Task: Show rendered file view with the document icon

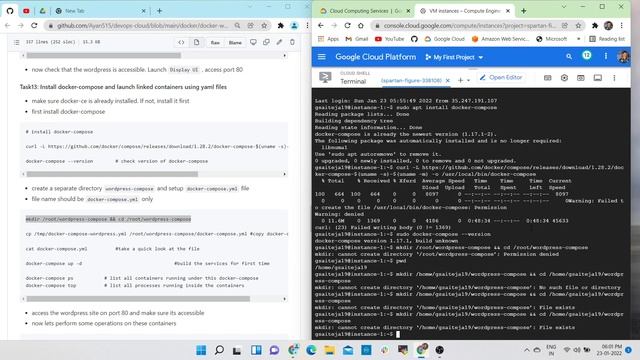Action: point(196,42)
